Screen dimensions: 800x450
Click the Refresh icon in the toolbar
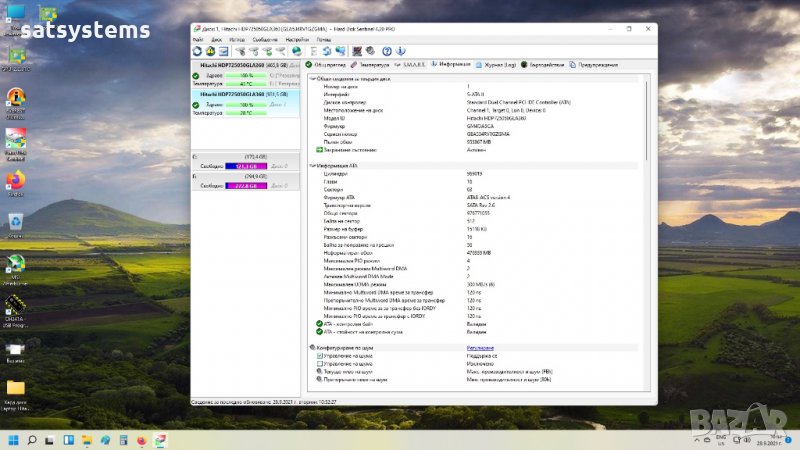(197, 51)
